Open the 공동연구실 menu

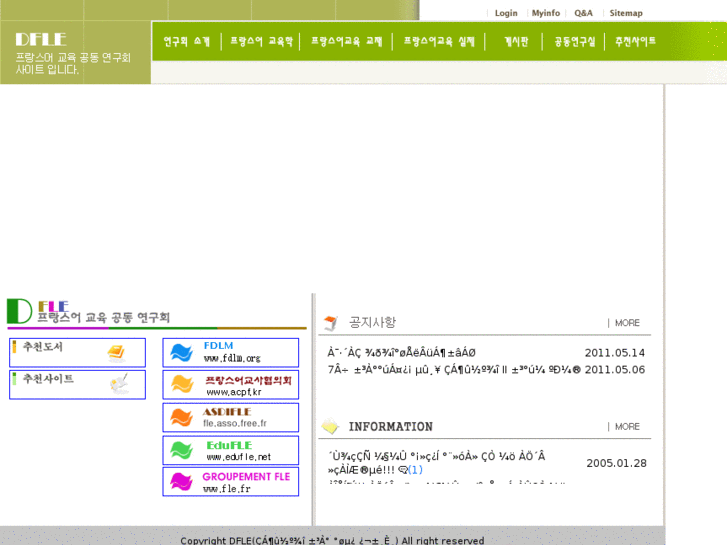(574, 42)
